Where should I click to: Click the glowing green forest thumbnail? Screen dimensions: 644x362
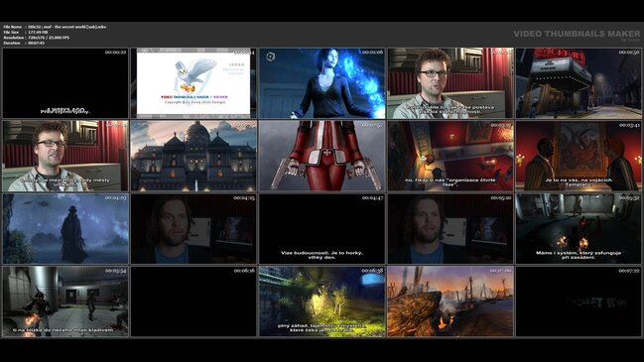(x=322, y=302)
